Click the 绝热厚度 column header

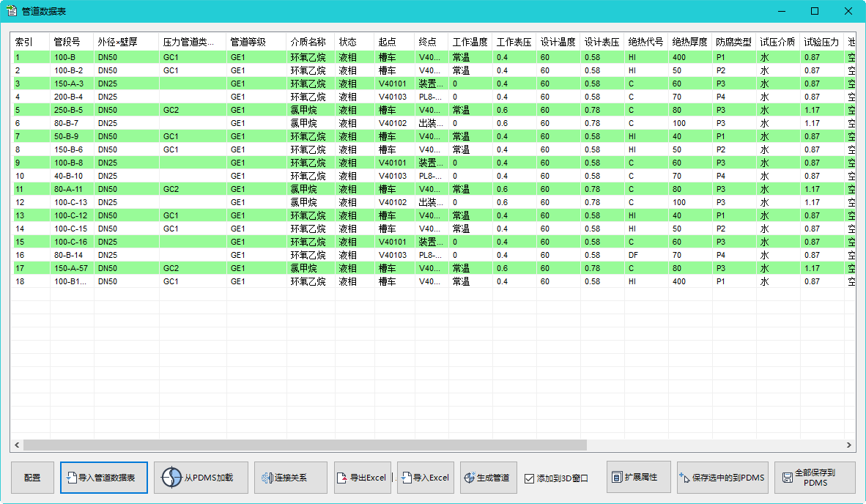pos(690,42)
